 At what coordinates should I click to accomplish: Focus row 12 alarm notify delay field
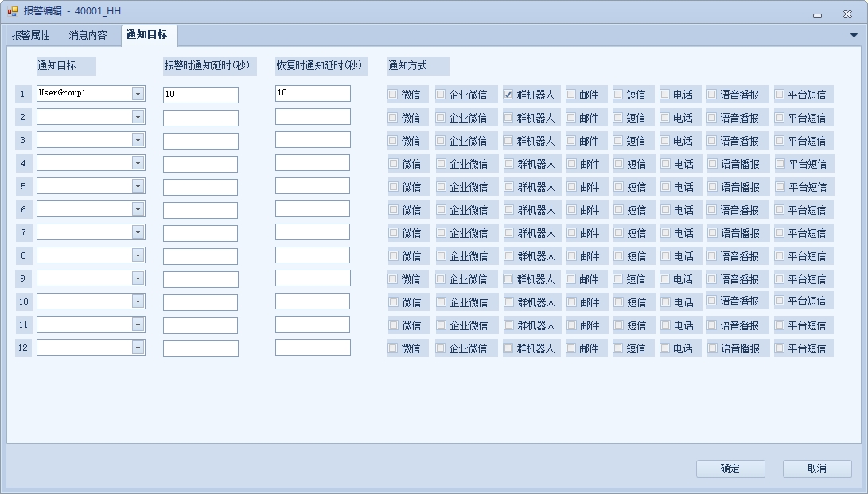coord(201,348)
